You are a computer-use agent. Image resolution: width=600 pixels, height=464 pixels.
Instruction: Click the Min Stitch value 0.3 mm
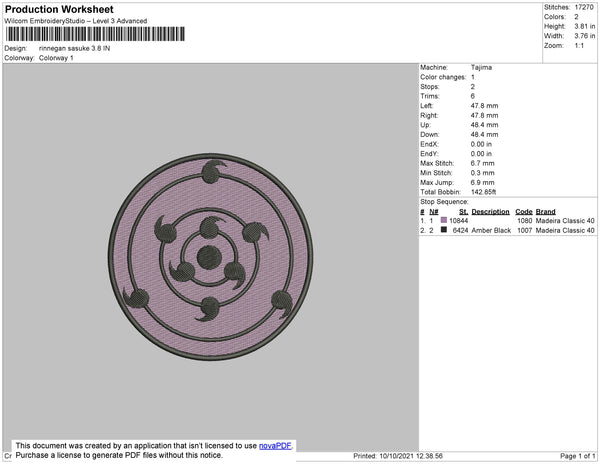(x=482, y=173)
